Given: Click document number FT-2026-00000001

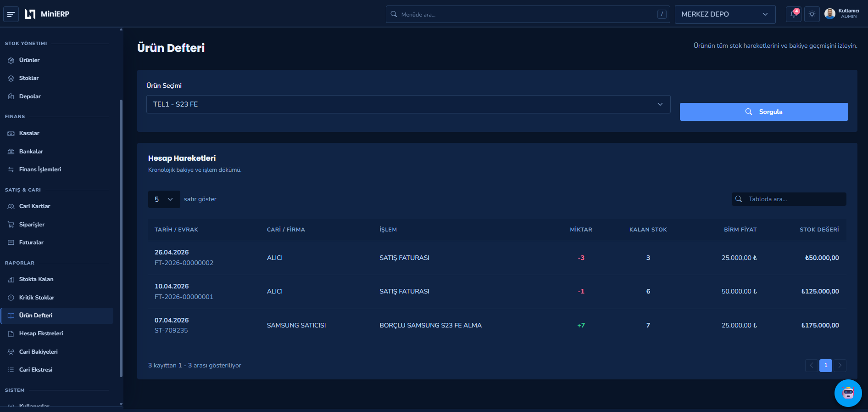Looking at the screenshot, I should point(184,297).
